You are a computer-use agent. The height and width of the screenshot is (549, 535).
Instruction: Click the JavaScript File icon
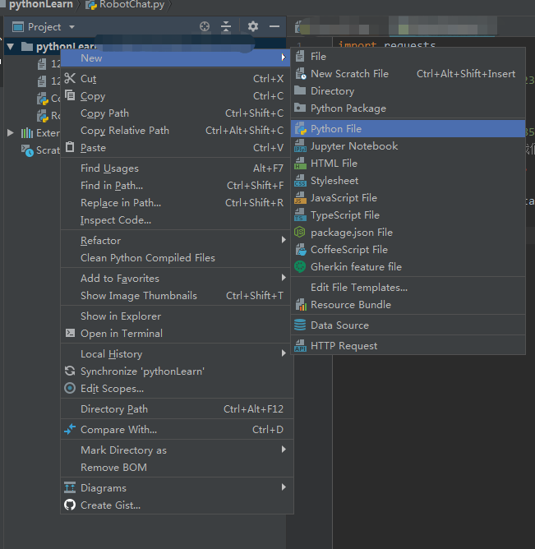click(300, 198)
